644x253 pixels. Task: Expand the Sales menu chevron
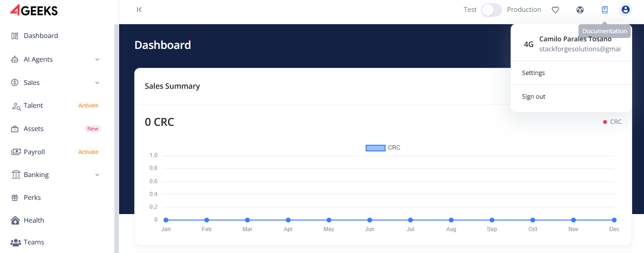tap(97, 83)
